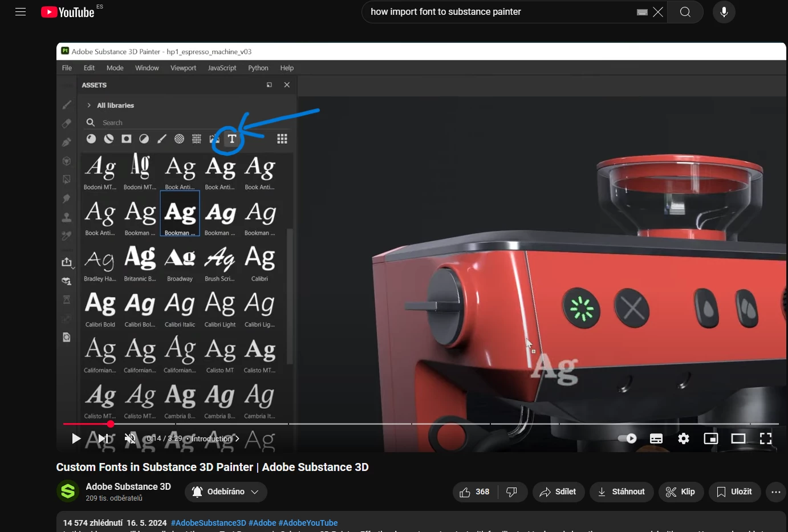Select the Bradley Hand font thumbnail

[100, 262]
